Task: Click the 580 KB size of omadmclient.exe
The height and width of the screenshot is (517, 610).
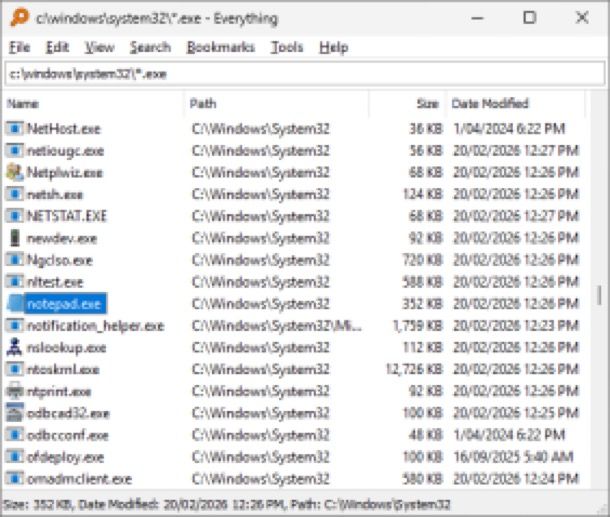Action: [422, 478]
